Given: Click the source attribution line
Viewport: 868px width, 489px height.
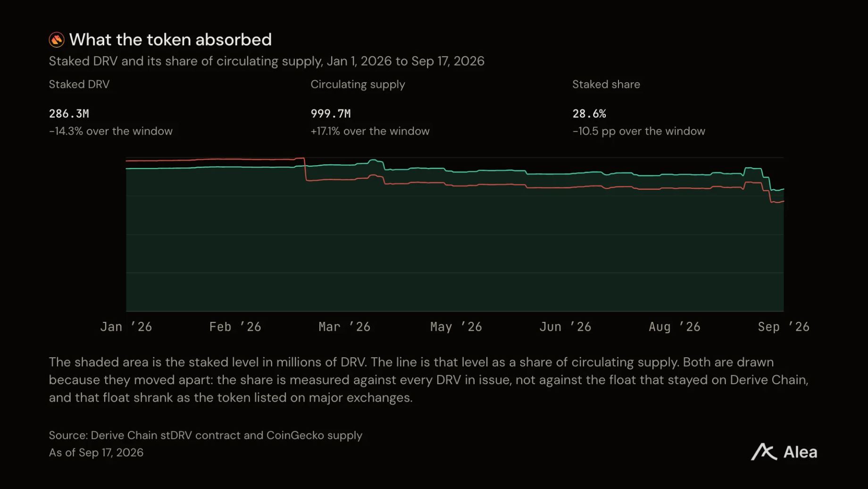Looking at the screenshot, I should (x=206, y=435).
